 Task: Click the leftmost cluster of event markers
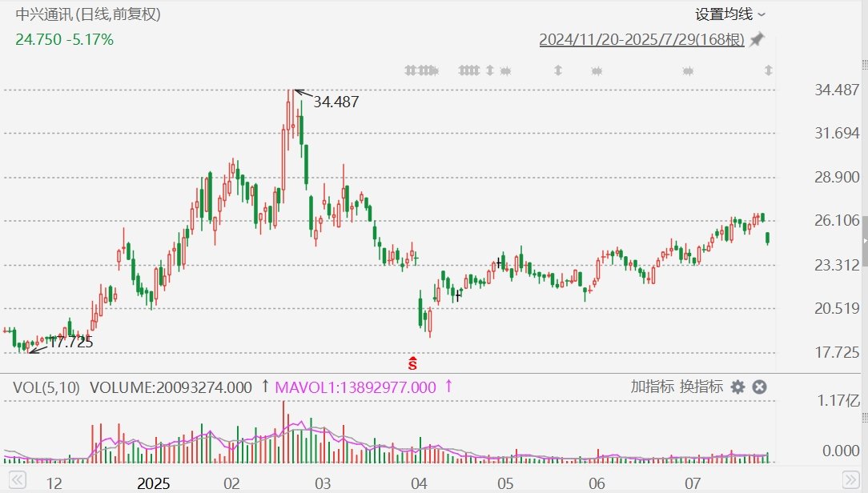click(x=422, y=70)
